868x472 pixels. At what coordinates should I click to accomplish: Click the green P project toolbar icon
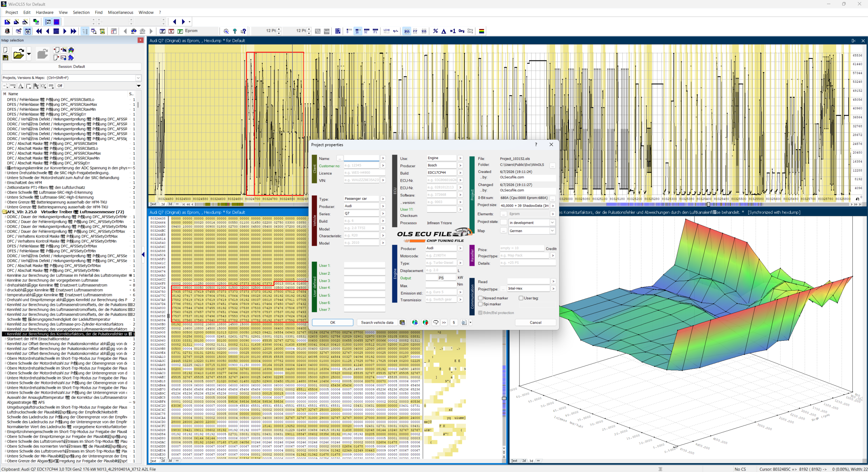180,31
